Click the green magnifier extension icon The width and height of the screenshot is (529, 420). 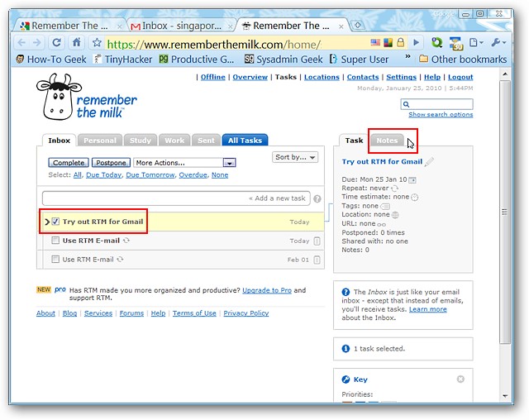[436, 42]
